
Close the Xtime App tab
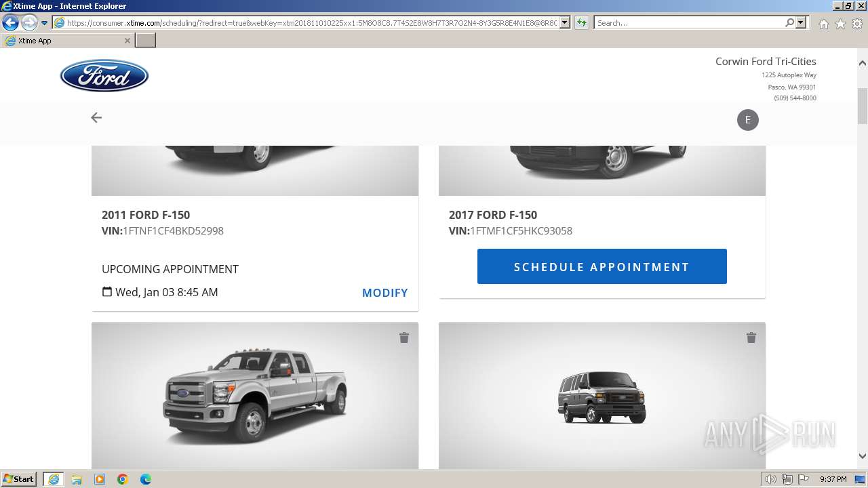tap(127, 41)
